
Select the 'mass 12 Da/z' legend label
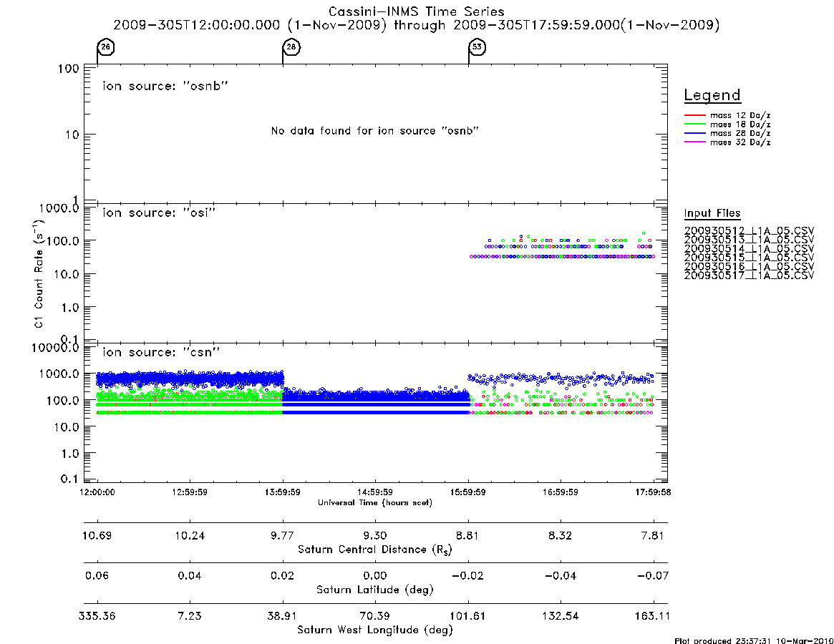(740, 115)
